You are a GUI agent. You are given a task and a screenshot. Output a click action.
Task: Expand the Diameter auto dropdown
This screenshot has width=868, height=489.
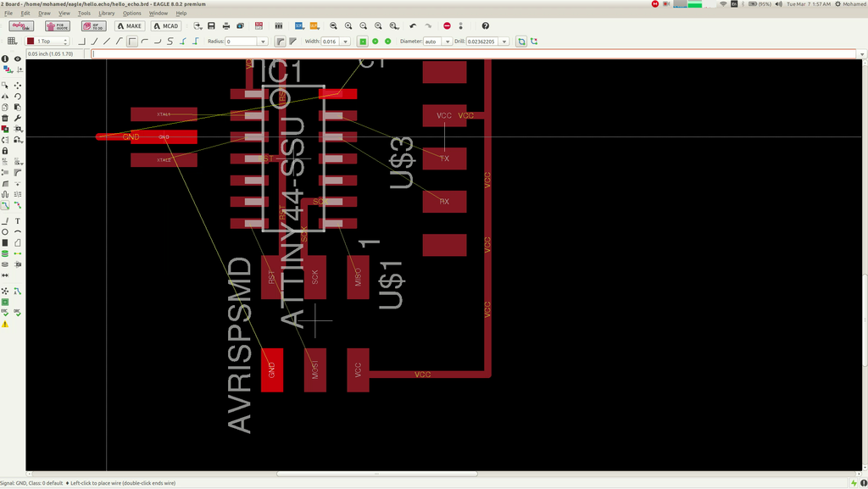pyautogui.click(x=448, y=42)
